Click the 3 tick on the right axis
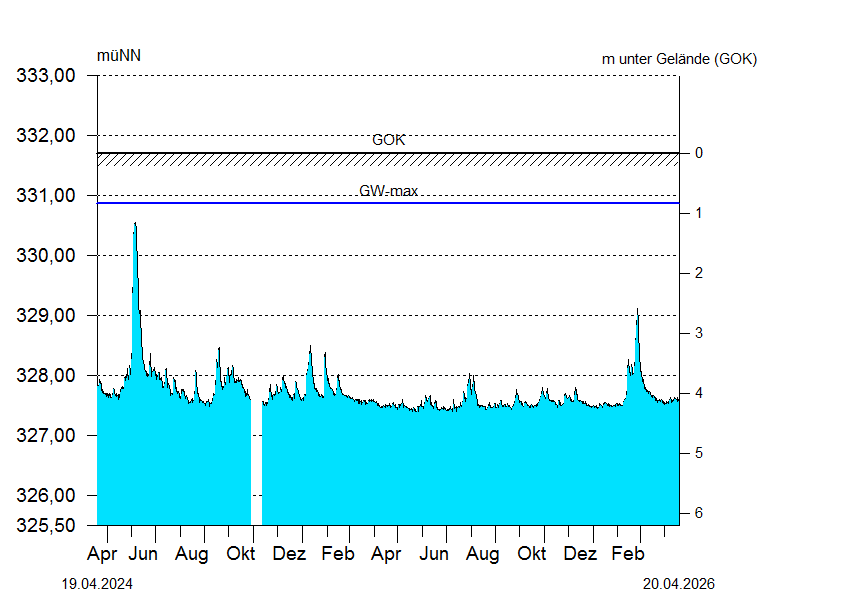 [x=699, y=333]
